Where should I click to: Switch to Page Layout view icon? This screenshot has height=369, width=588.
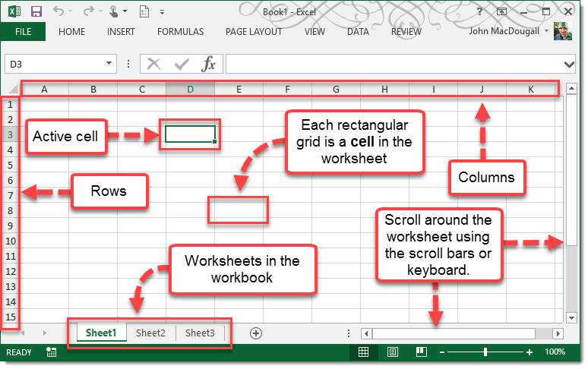pyautogui.click(x=393, y=352)
